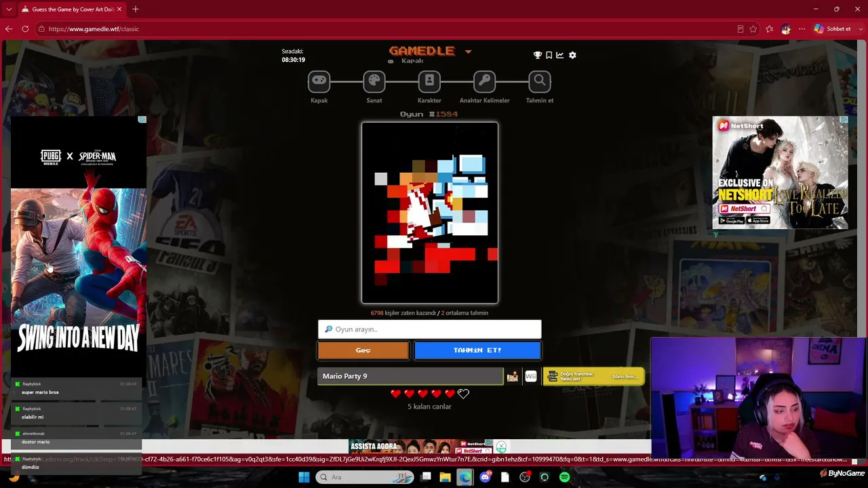Go back in the browser
This screenshot has height=488, width=868.
(9, 29)
